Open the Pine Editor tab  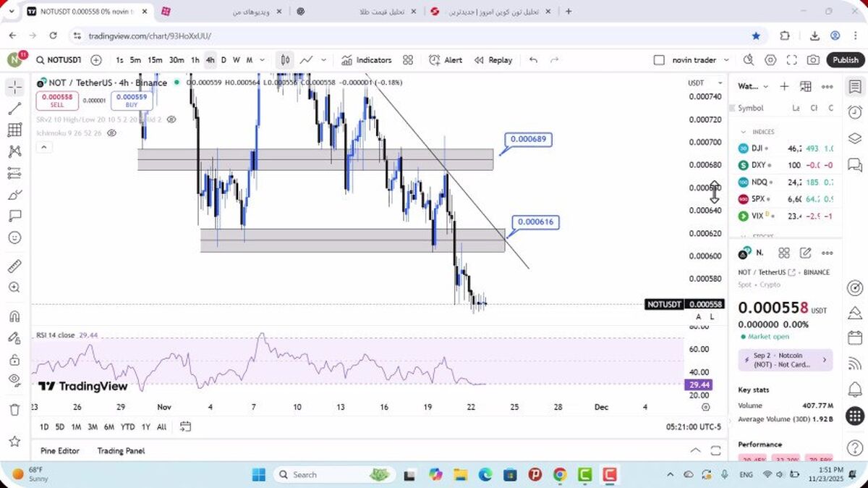(60, 450)
